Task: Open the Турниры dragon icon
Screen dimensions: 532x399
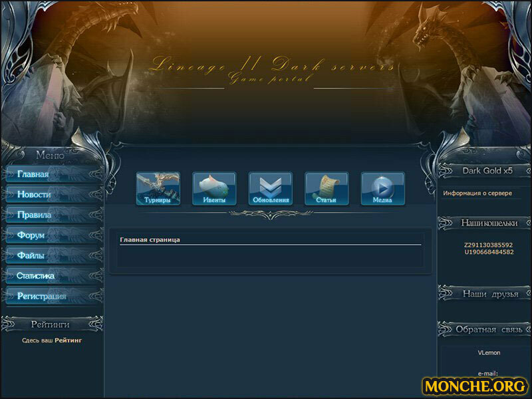Action: pyautogui.click(x=158, y=188)
